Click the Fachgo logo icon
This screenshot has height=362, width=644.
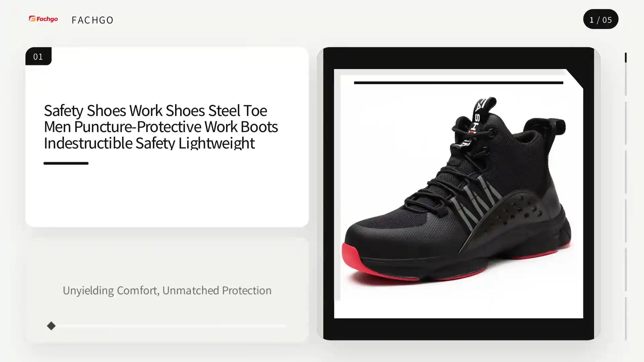(43, 19)
